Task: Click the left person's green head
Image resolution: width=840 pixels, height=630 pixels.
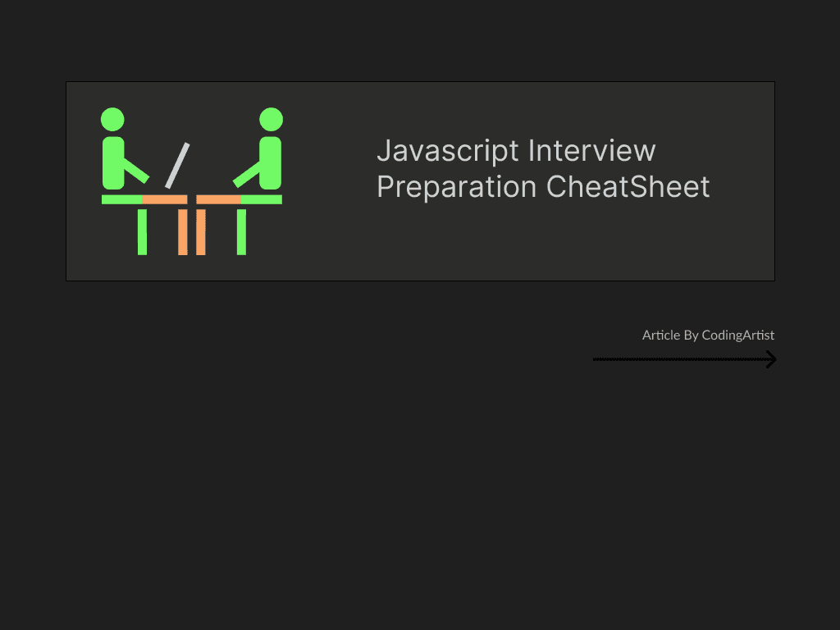Action: pos(112,120)
